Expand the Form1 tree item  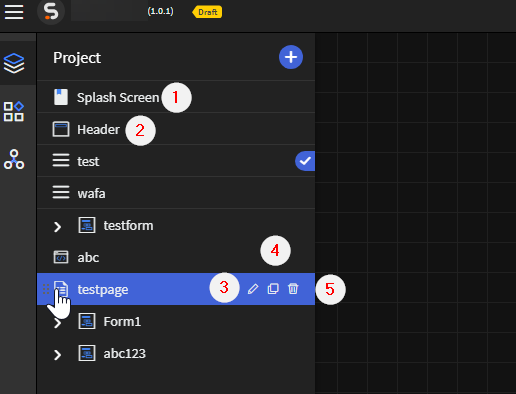click(57, 323)
